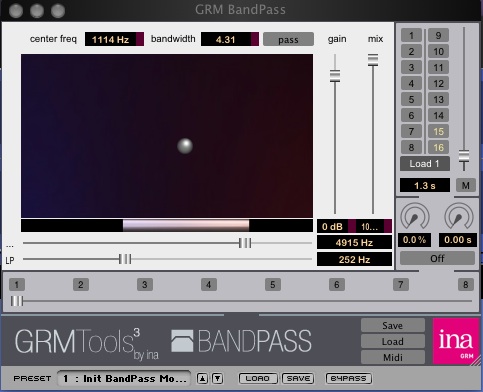Click the ina GRM logo

pos(456,341)
